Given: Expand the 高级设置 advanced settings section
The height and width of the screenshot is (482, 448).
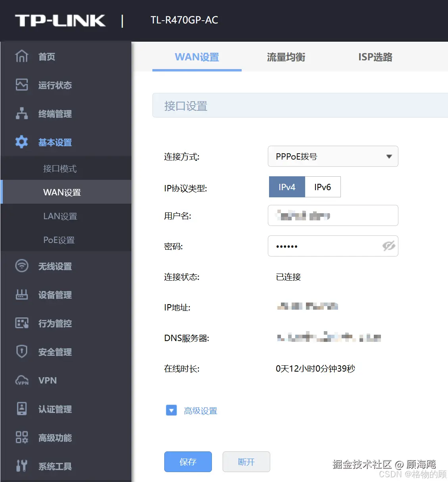Looking at the screenshot, I should [171, 410].
